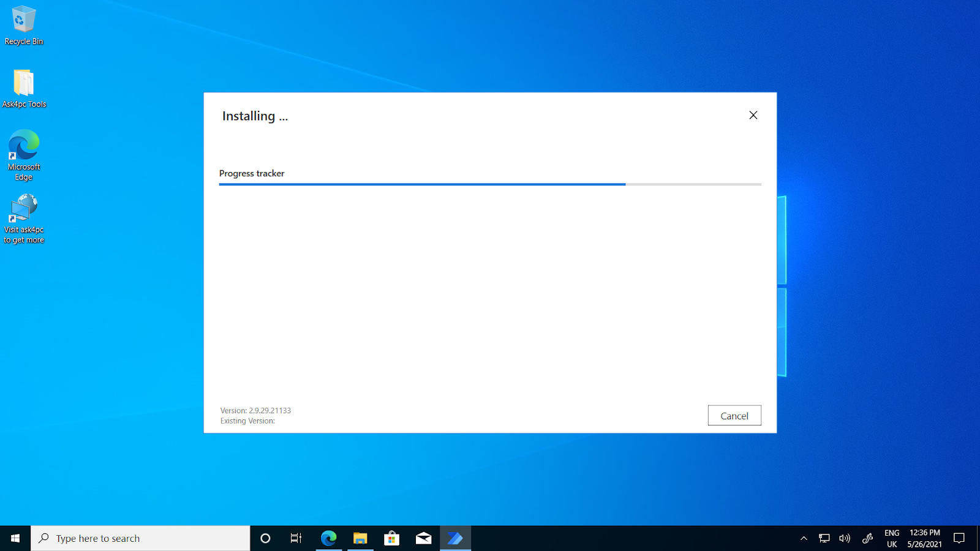Screen dimensions: 980x551
Task: Cancel the installation
Action: [734, 416]
